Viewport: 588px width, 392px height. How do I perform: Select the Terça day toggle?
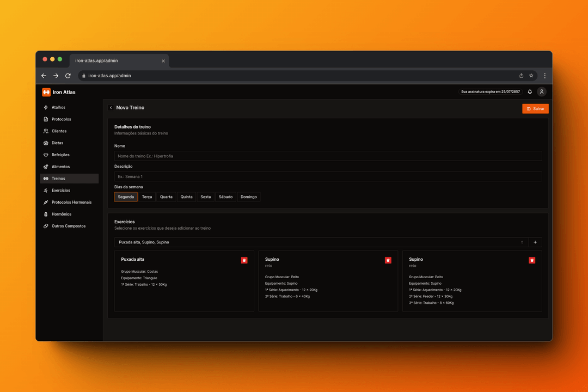146,197
